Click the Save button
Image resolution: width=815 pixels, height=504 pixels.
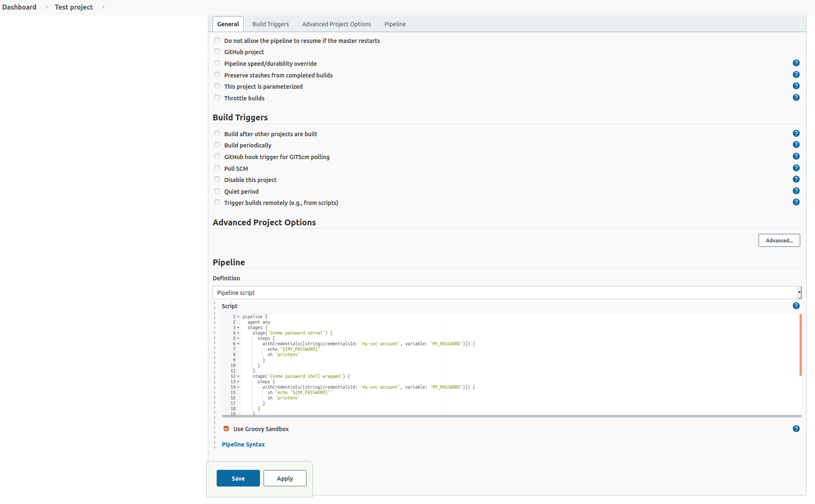pos(238,478)
